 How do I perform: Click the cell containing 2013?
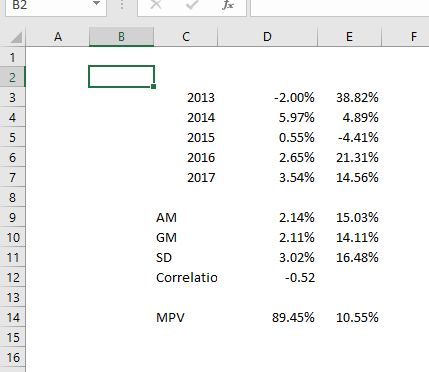tap(186, 97)
